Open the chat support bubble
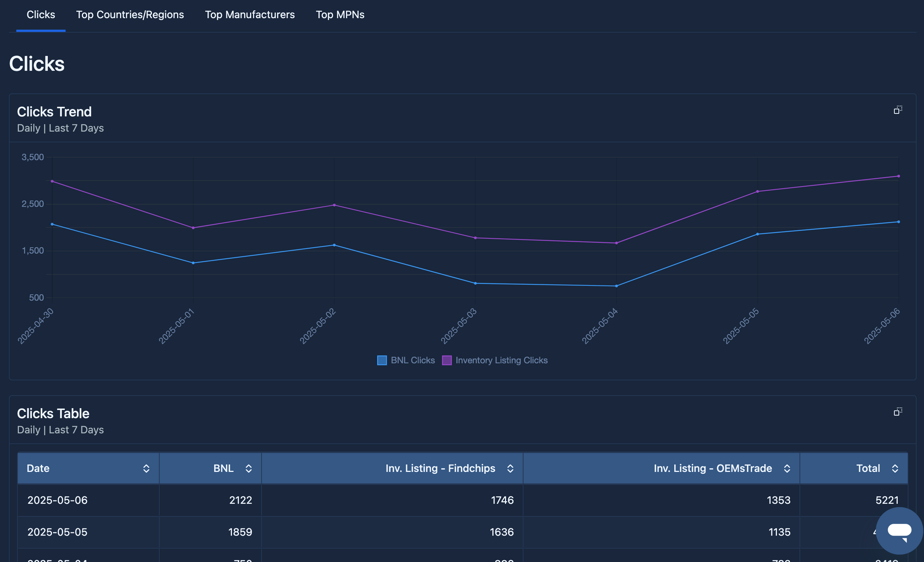The width and height of the screenshot is (924, 562). (899, 530)
